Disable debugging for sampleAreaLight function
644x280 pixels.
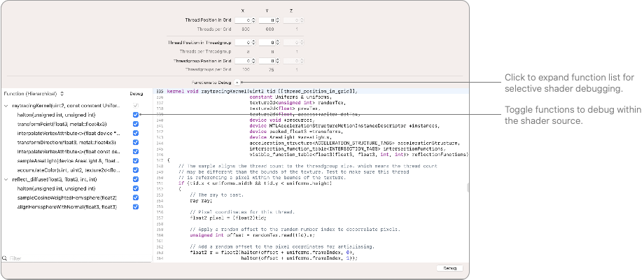point(136,160)
